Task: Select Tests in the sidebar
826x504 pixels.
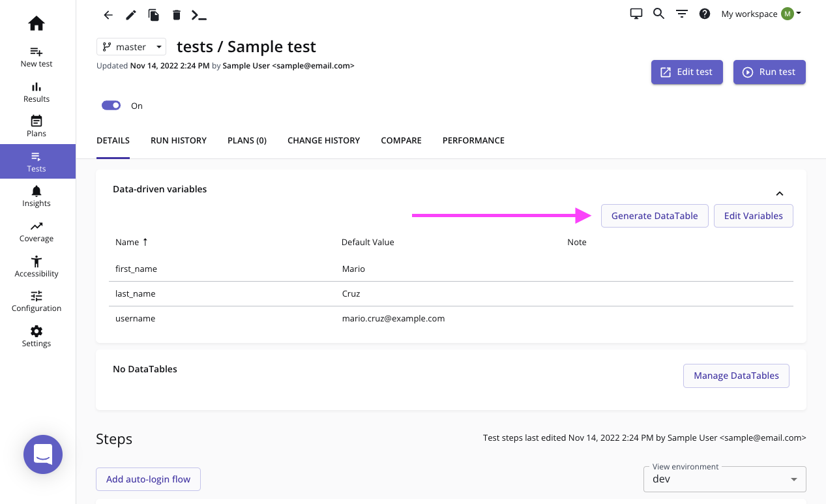Action: (37, 161)
